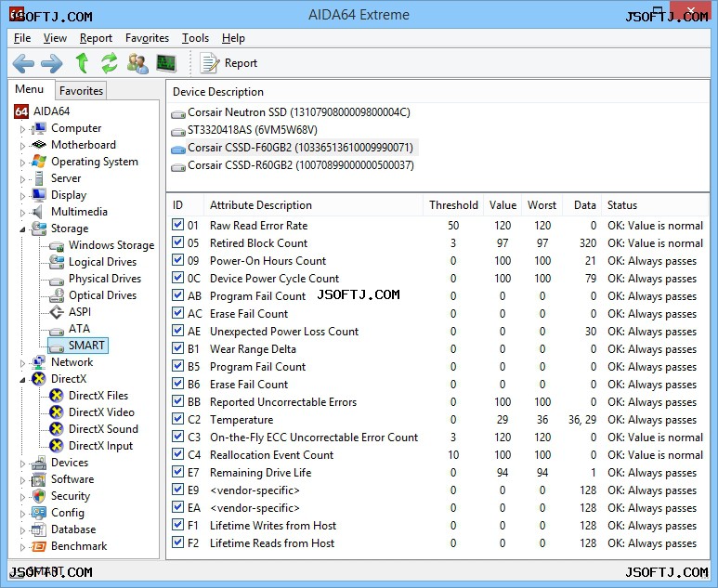Uncheck the E7 Remaining Drive Life checkbox
Screen dimensions: 718x588
coord(177,472)
